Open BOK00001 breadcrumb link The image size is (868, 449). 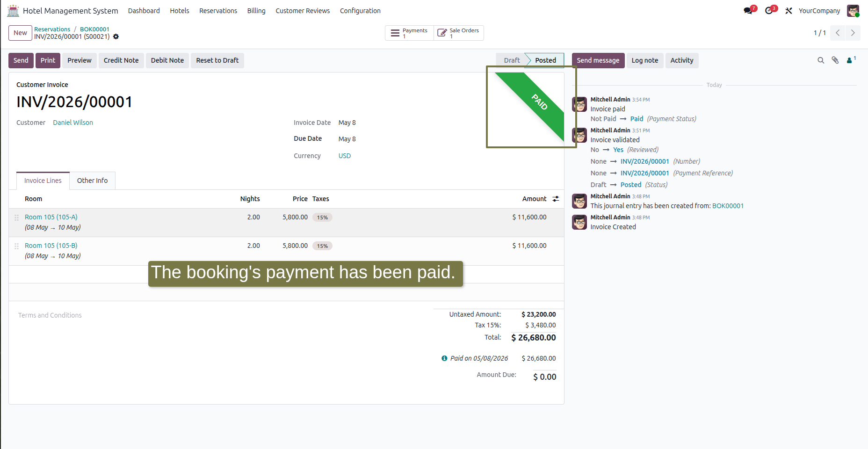click(94, 29)
